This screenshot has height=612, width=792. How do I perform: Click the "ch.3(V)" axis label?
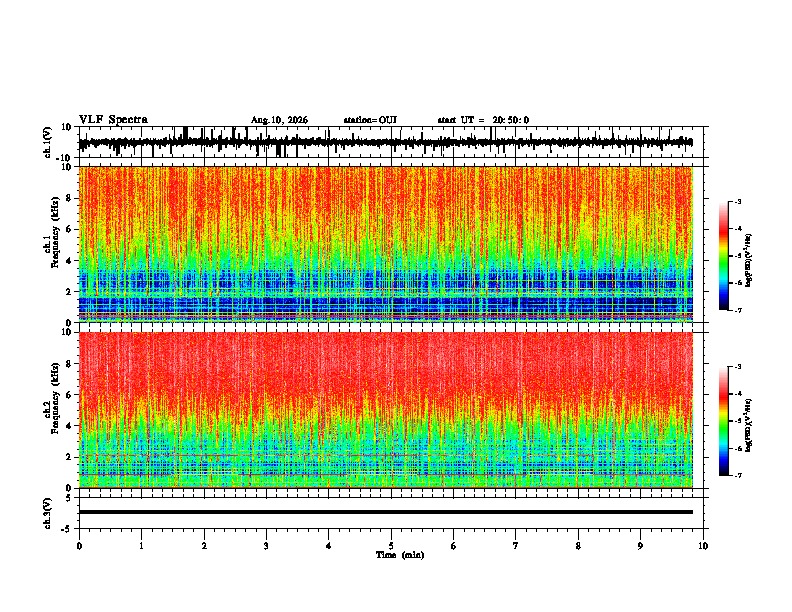point(48,514)
